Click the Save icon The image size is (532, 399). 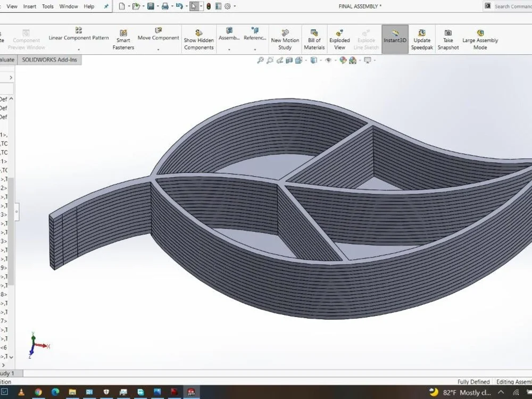click(151, 6)
